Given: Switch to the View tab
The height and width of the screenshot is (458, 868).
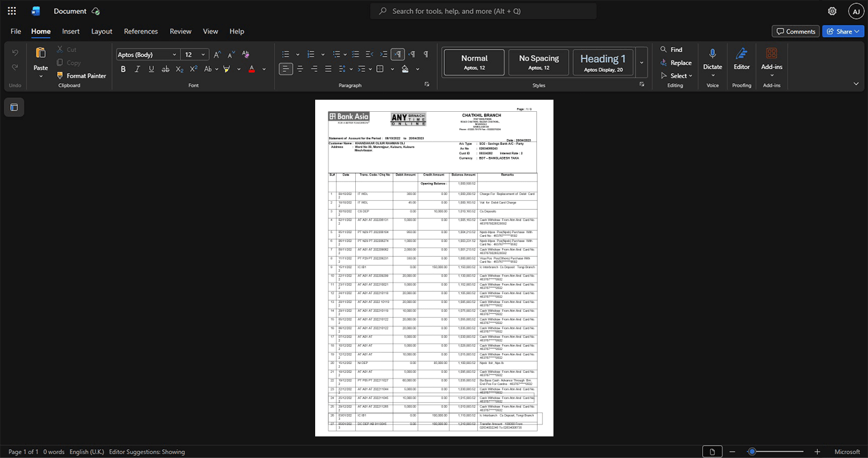Looking at the screenshot, I should [x=210, y=31].
